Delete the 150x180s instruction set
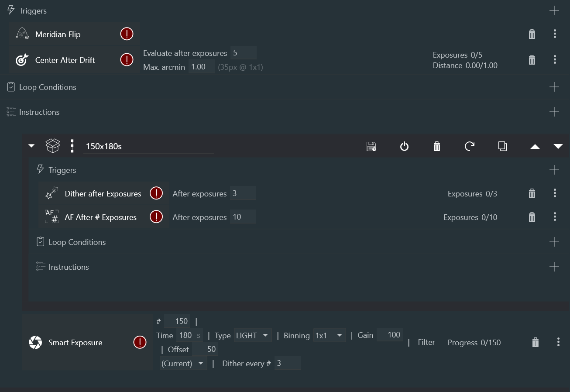 [436, 146]
